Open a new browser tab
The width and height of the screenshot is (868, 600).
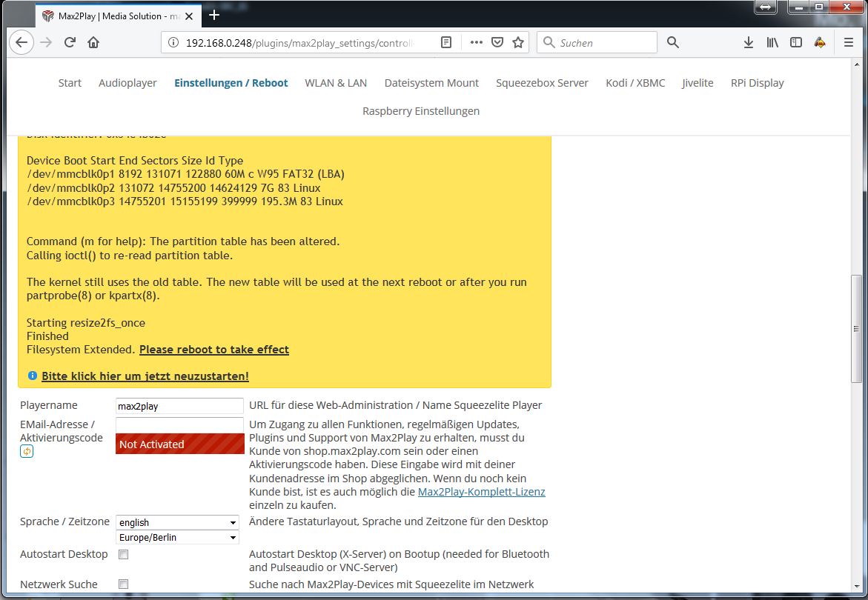[x=214, y=16]
